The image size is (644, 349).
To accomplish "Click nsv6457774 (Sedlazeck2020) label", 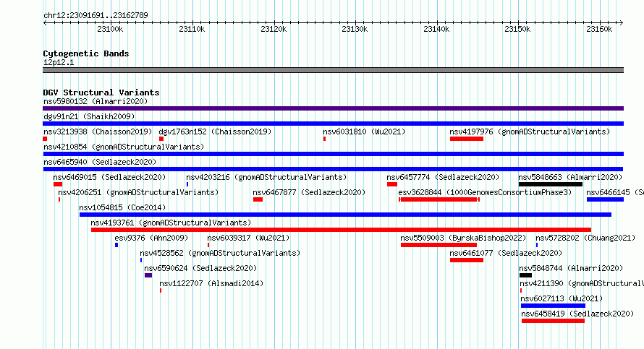I will click(x=443, y=177).
